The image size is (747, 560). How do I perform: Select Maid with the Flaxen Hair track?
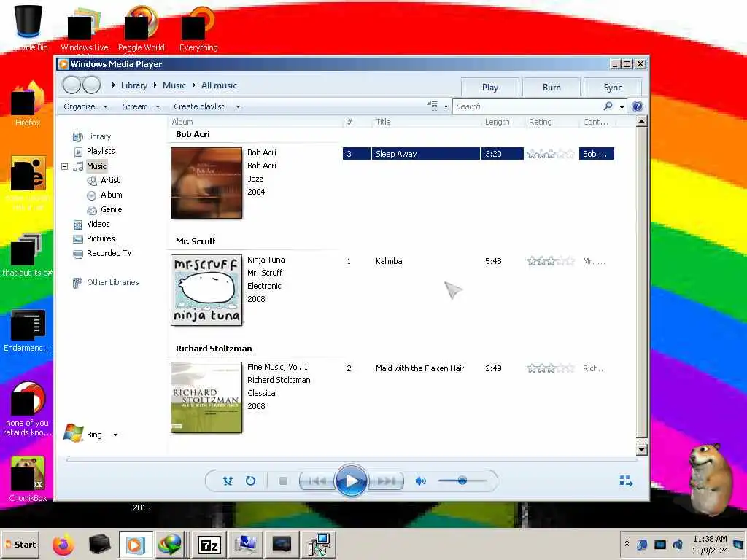pos(419,368)
